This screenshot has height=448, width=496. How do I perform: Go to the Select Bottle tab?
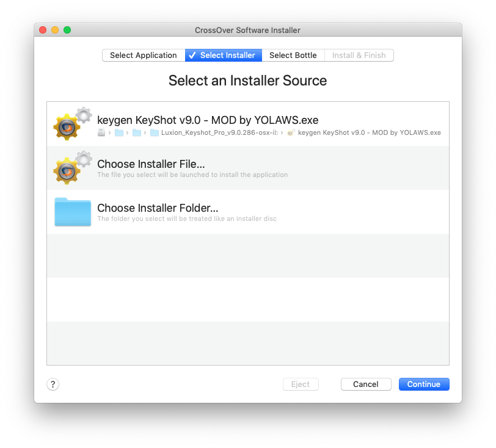point(293,56)
